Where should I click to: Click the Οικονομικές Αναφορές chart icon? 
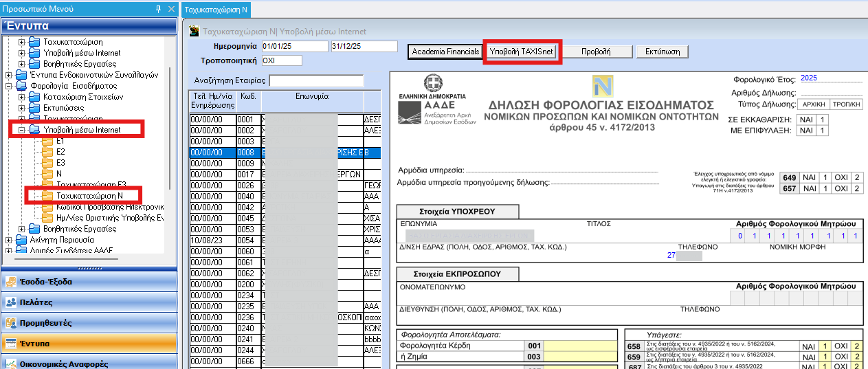11,363
